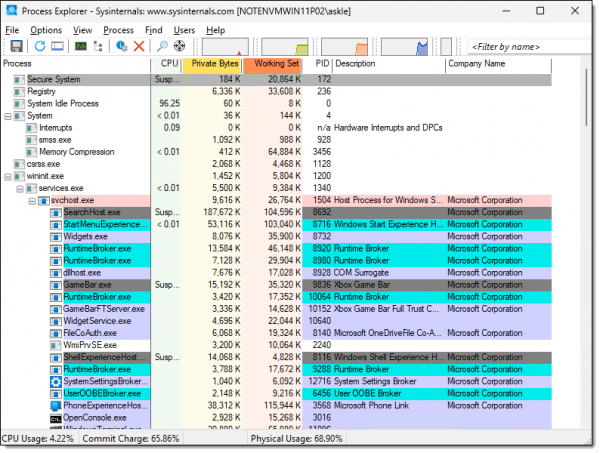
Task: Select the ShellExperienceHost process row
Action: (276, 357)
